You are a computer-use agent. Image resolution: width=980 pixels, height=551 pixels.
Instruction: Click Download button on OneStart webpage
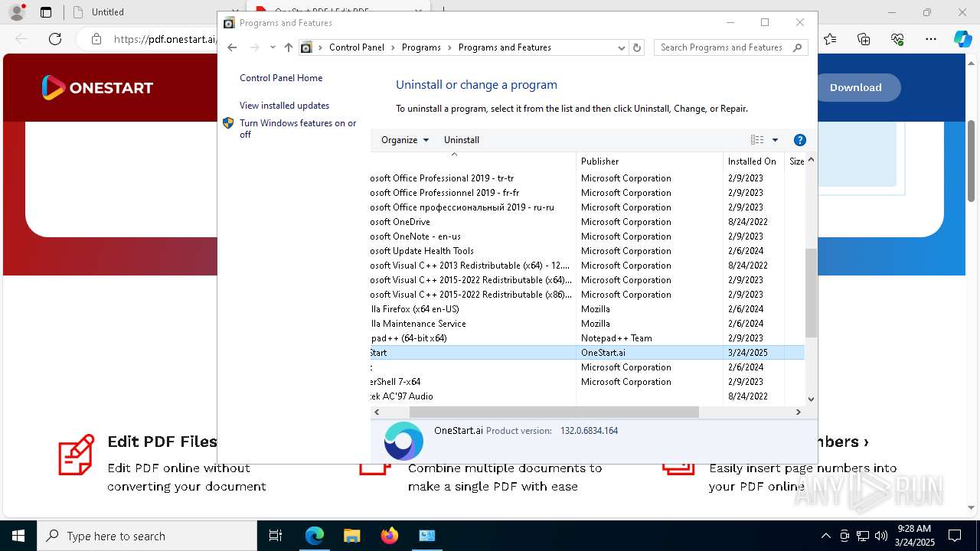pos(856,87)
